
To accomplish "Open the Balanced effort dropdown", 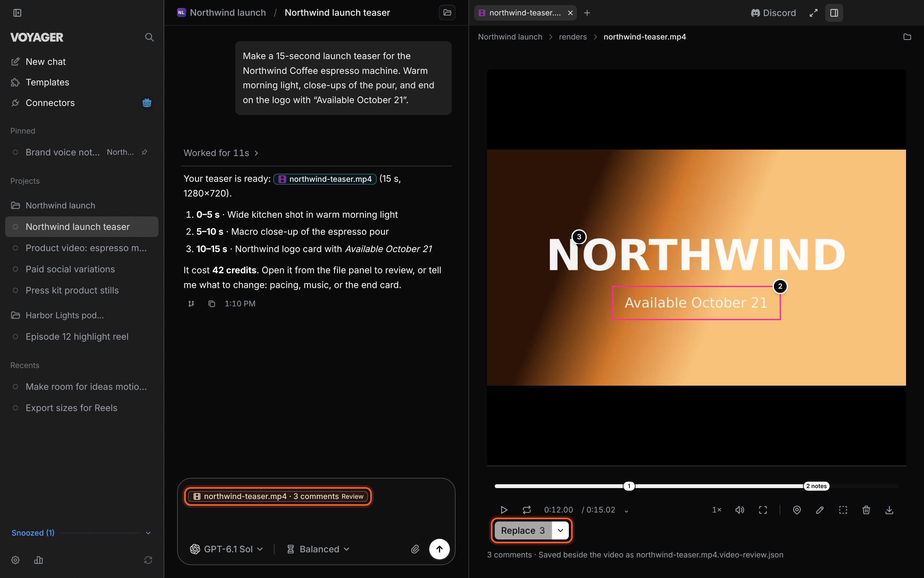I will click(x=318, y=549).
